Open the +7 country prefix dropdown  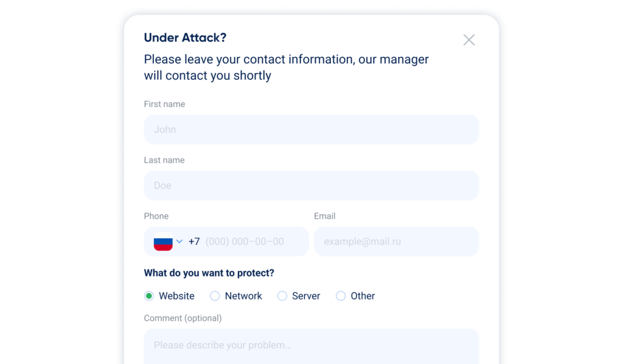pyautogui.click(x=193, y=241)
